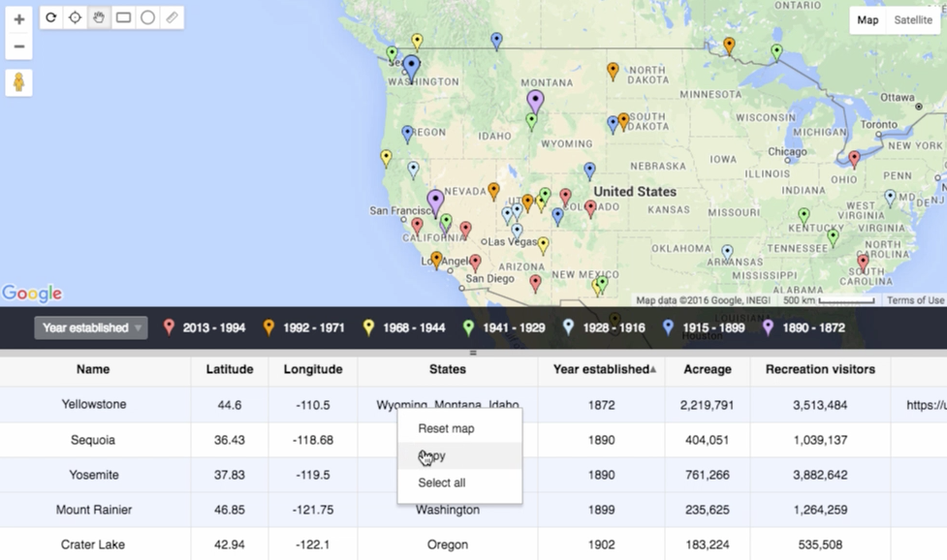
Task: Switch to Map view
Action: pyautogui.click(x=868, y=20)
